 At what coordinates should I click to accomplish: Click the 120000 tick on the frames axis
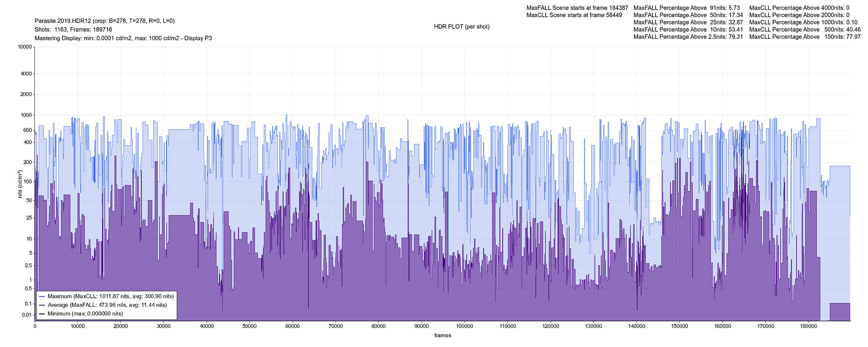pyautogui.click(x=551, y=326)
